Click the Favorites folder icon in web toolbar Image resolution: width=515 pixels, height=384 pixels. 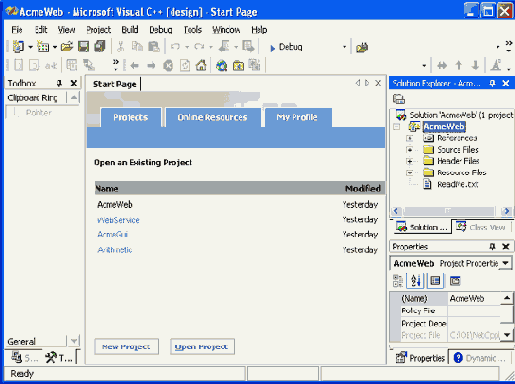[238, 66]
